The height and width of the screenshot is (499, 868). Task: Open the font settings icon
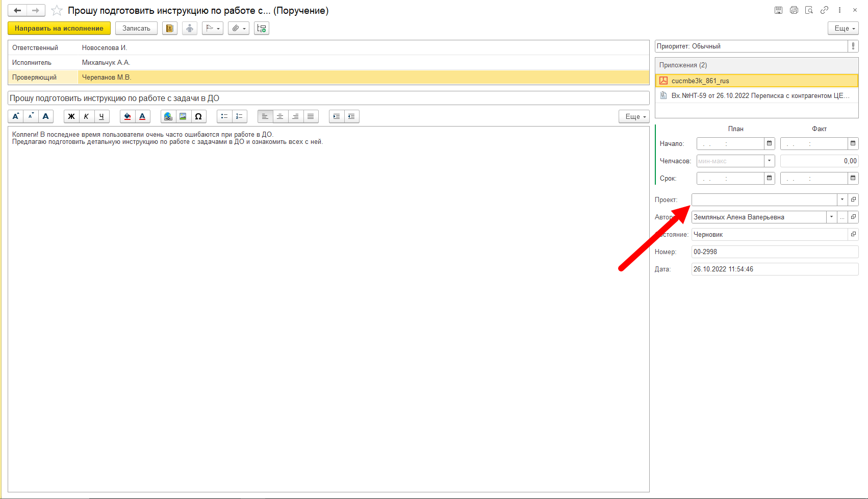(x=46, y=116)
